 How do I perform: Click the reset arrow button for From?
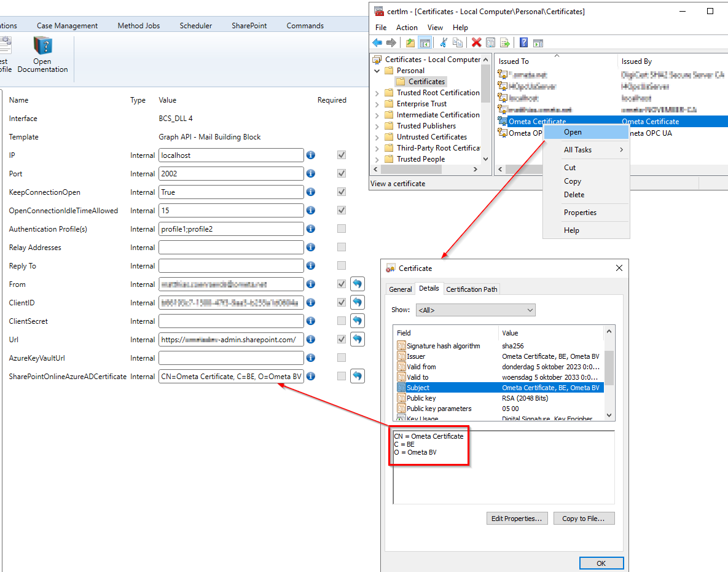[x=358, y=284]
